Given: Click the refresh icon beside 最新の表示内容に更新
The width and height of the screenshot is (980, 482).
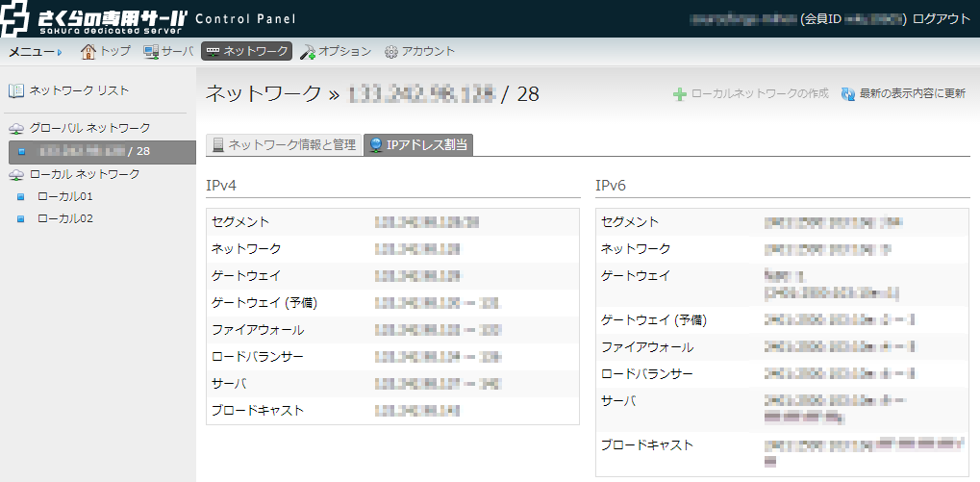Looking at the screenshot, I should 848,94.
